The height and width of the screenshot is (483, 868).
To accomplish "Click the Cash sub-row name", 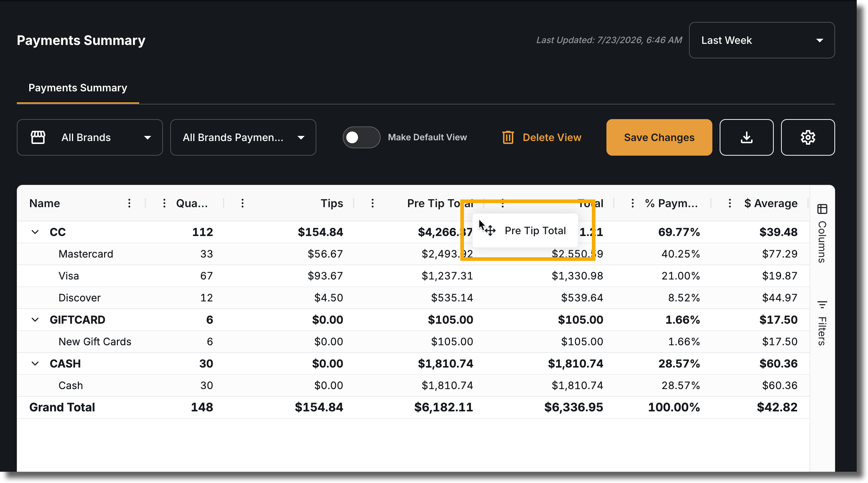I will 71,385.
